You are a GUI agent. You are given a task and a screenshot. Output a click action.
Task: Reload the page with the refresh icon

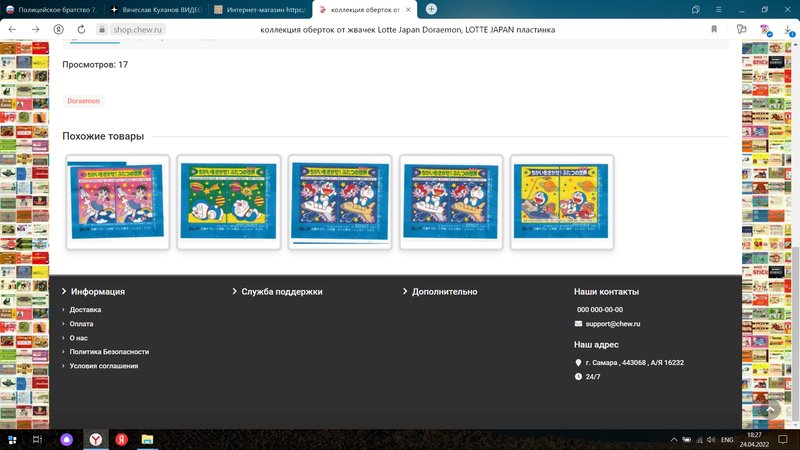click(81, 30)
